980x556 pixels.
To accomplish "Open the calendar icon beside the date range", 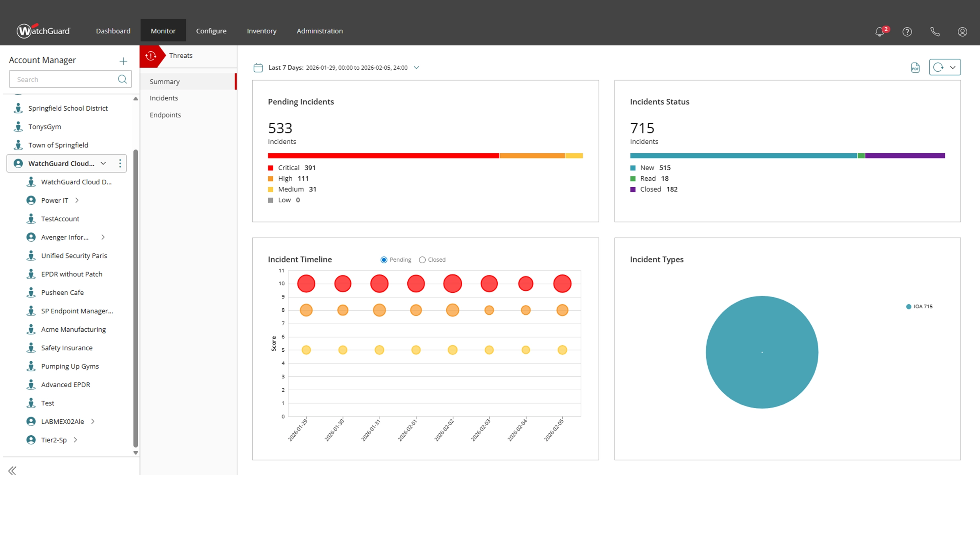I will coord(258,67).
